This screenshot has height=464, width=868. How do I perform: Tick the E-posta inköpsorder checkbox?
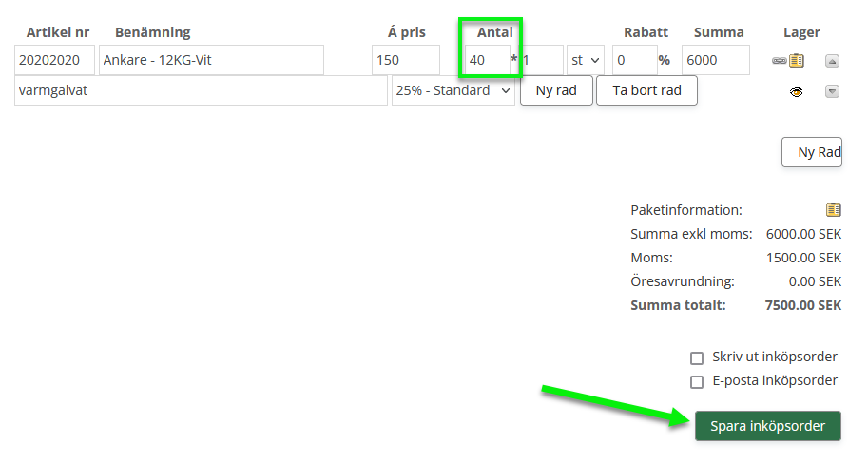[x=697, y=381]
